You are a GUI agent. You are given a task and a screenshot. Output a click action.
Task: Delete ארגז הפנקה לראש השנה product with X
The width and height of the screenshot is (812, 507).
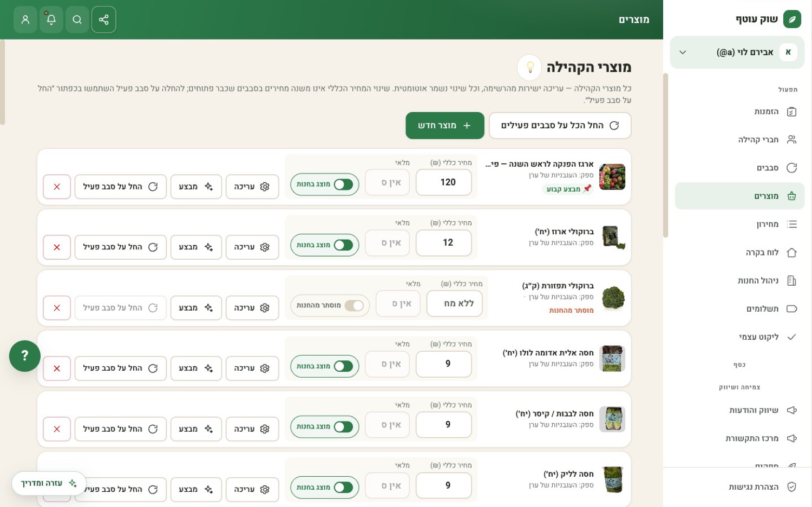(x=57, y=187)
